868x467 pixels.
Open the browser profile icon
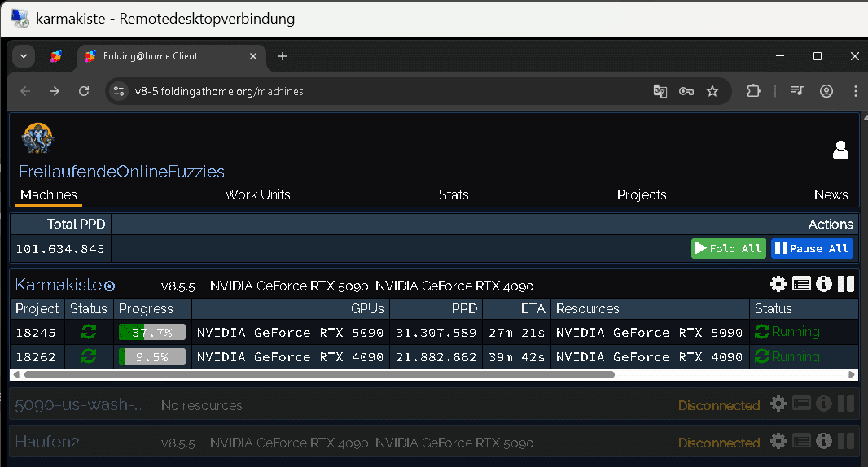[826, 91]
